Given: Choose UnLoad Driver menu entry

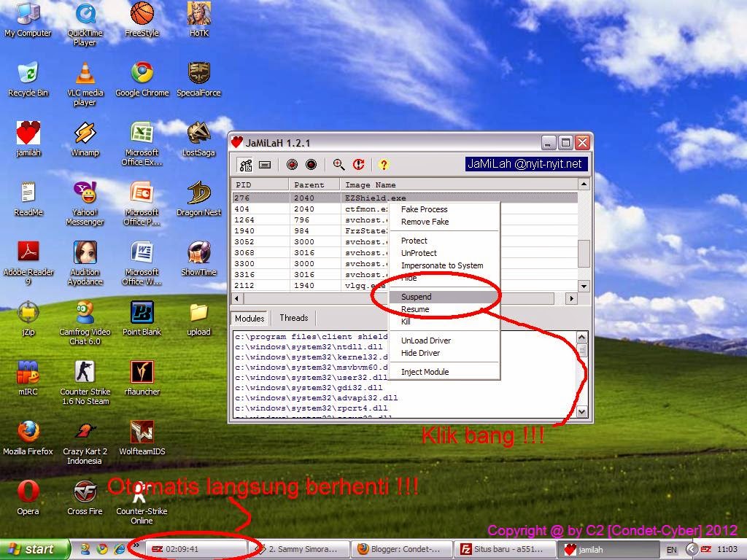Looking at the screenshot, I should tap(444, 341).
